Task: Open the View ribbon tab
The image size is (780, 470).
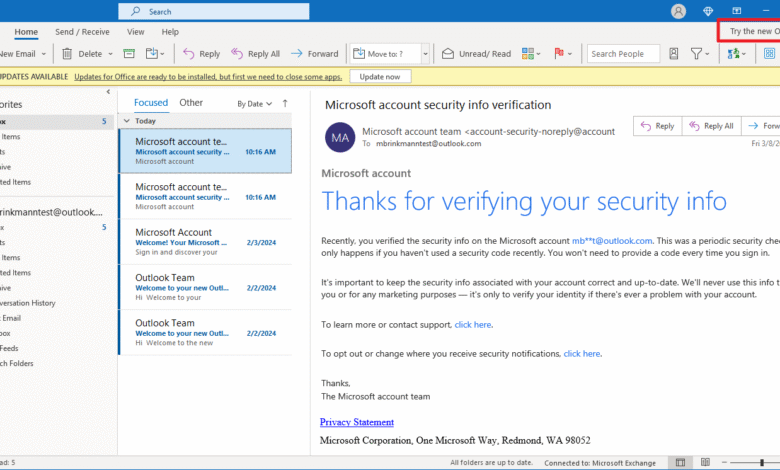Action: pos(135,32)
